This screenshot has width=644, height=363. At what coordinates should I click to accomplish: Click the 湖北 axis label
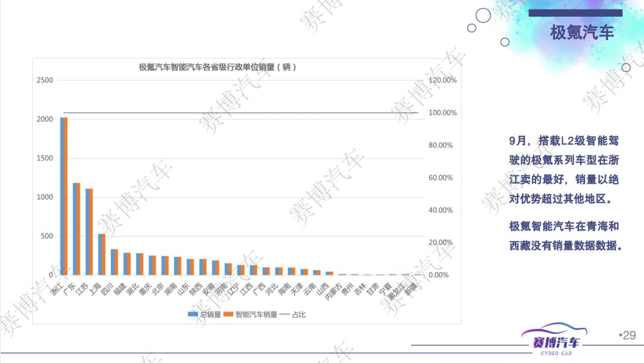point(133,288)
